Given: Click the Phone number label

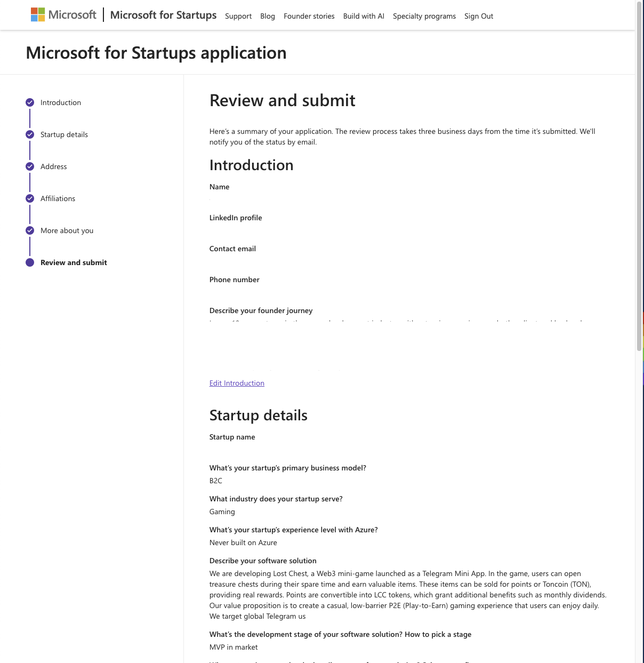Looking at the screenshot, I should [235, 279].
